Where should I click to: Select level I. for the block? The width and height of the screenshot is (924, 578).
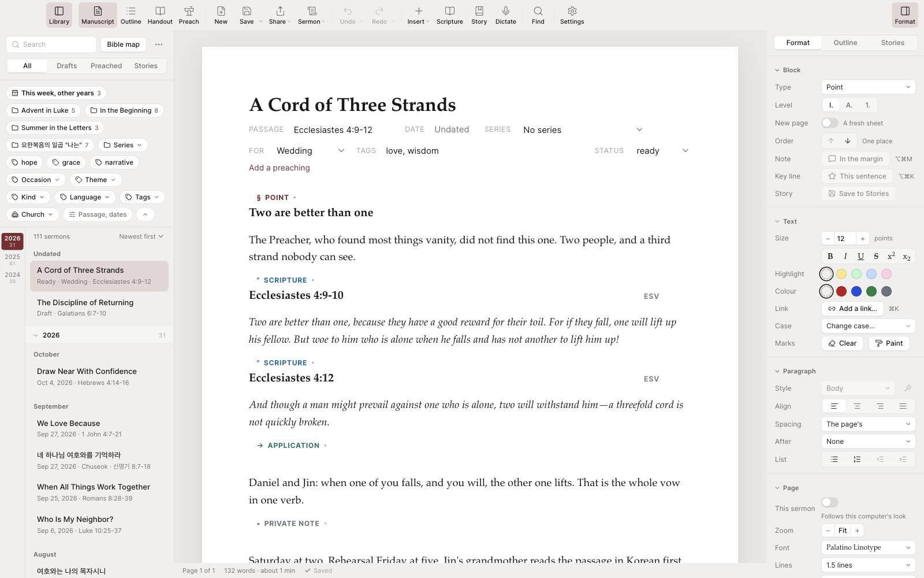(x=831, y=105)
